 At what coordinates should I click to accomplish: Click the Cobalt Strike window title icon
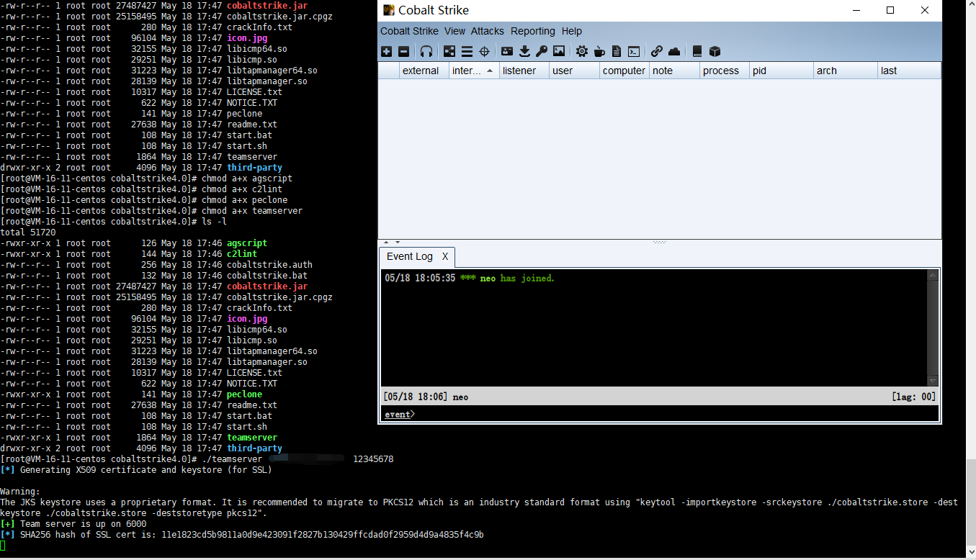coord(389,10)
